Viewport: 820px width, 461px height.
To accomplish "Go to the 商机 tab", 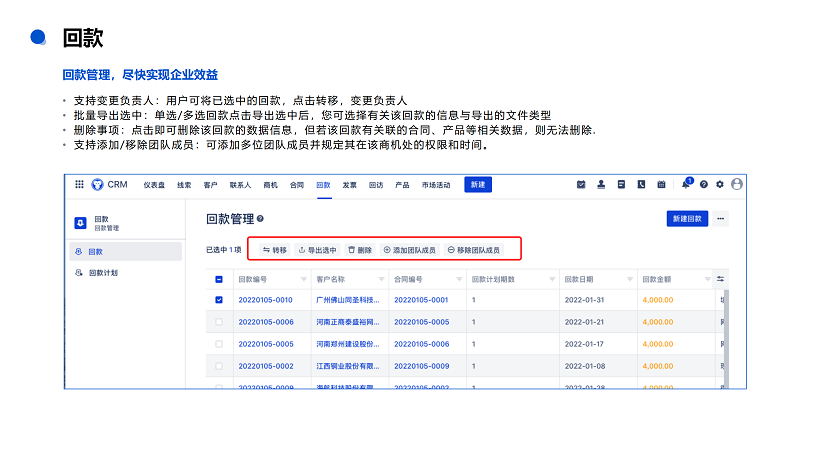I will coord(270,185).
